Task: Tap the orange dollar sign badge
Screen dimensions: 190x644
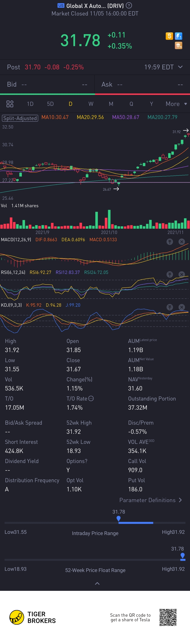Action: tap(169, 36)
